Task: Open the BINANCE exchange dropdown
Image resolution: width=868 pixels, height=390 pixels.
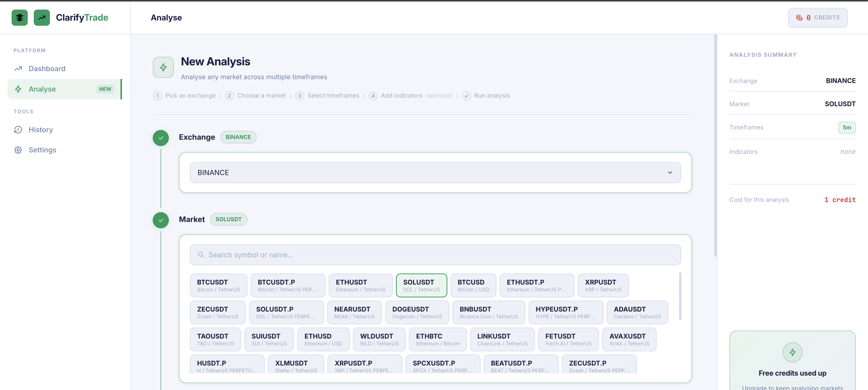Action: pos(435,173)
